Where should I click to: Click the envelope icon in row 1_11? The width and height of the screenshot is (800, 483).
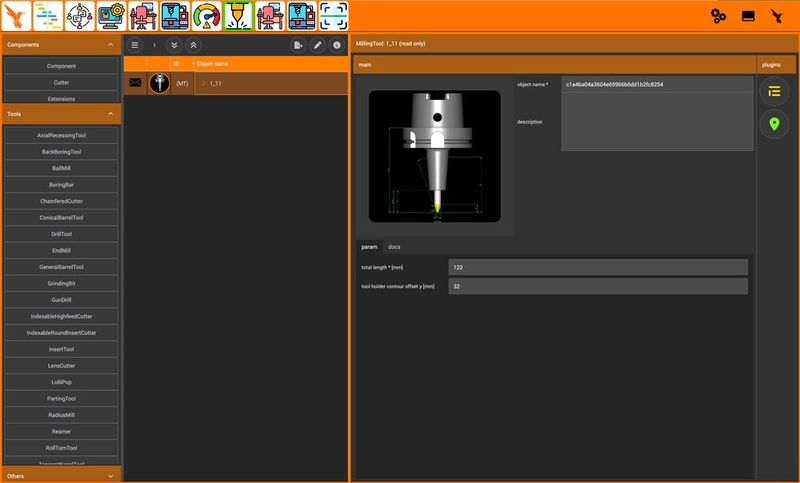pos(135,83)
